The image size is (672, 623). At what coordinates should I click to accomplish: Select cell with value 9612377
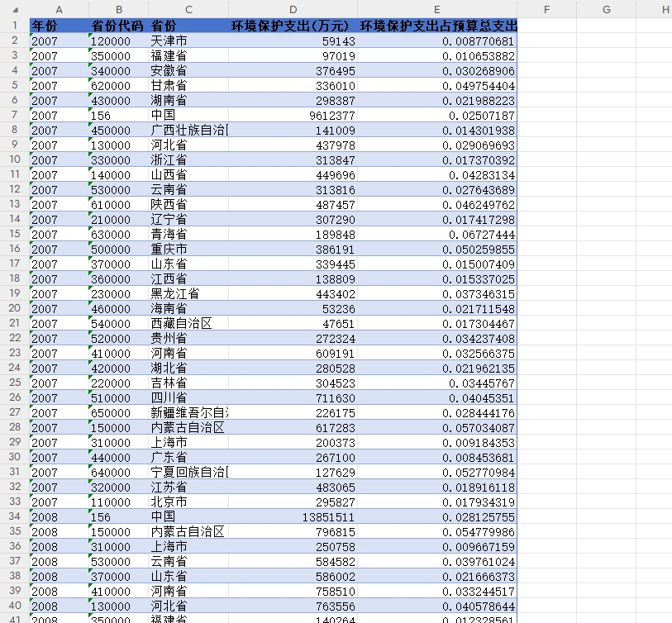coord(293,115)
